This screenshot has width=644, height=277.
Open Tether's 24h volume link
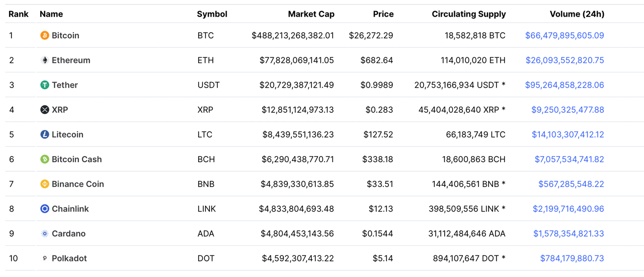(565, 85)
